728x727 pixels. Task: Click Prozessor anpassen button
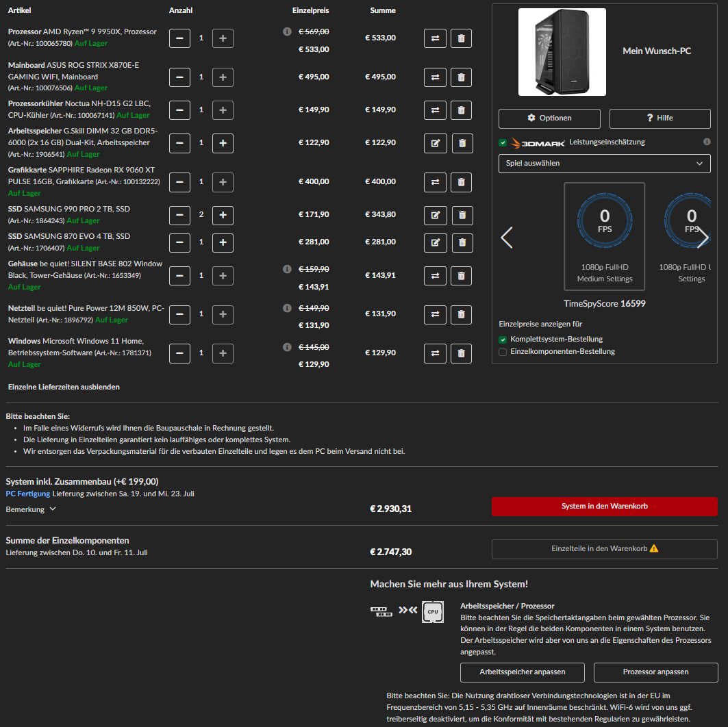[655, 672]
